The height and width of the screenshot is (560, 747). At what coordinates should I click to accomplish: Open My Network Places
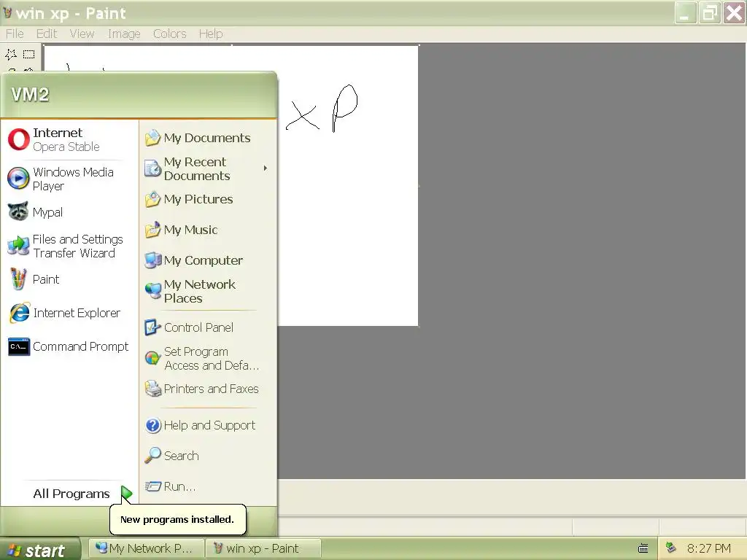pyautogui.click(x=208, y=291)
